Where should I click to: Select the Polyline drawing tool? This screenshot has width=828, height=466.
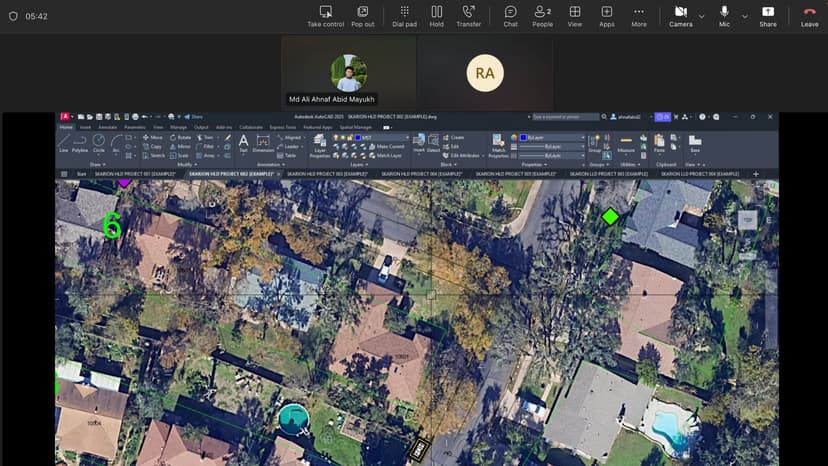click(80, 142)
